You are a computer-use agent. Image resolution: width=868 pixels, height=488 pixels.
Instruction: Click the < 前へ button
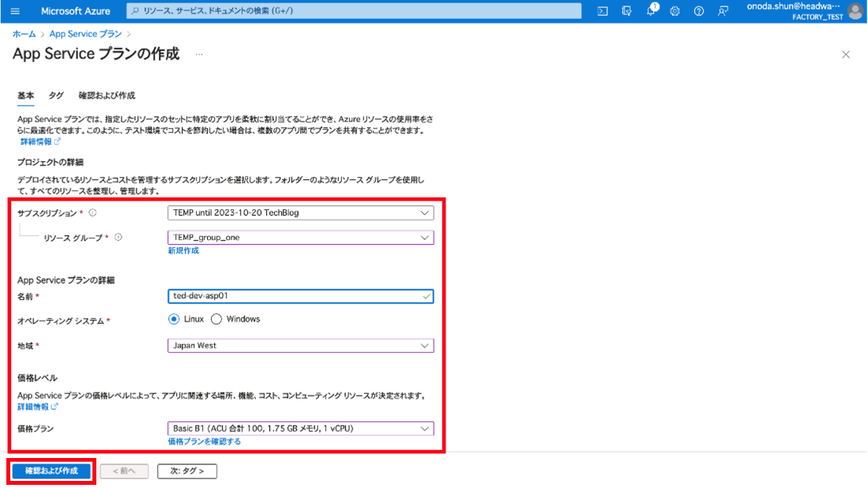pyautogui.click(x=124, y=471)
